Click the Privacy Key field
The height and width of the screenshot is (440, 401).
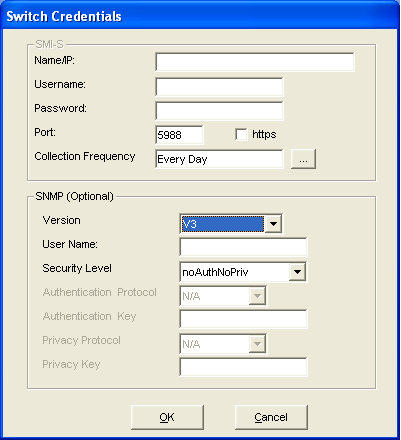click(x=243, y=367)
